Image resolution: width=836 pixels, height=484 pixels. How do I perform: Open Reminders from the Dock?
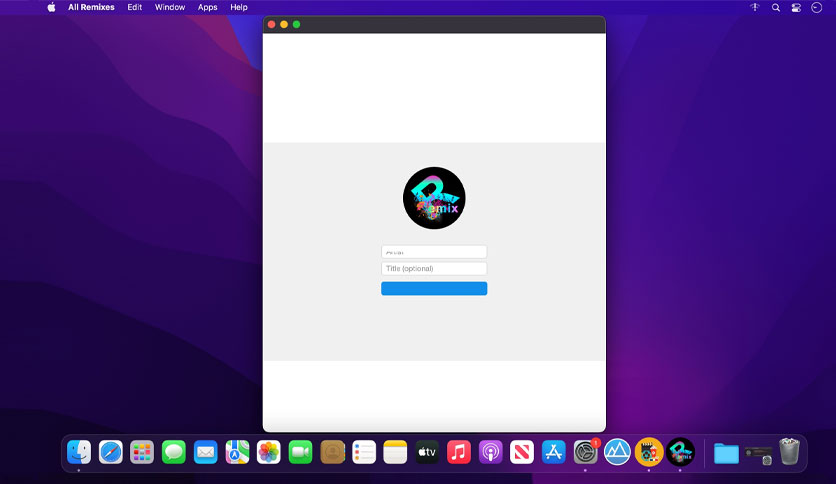pyautogui.click(x=364, y=453)
